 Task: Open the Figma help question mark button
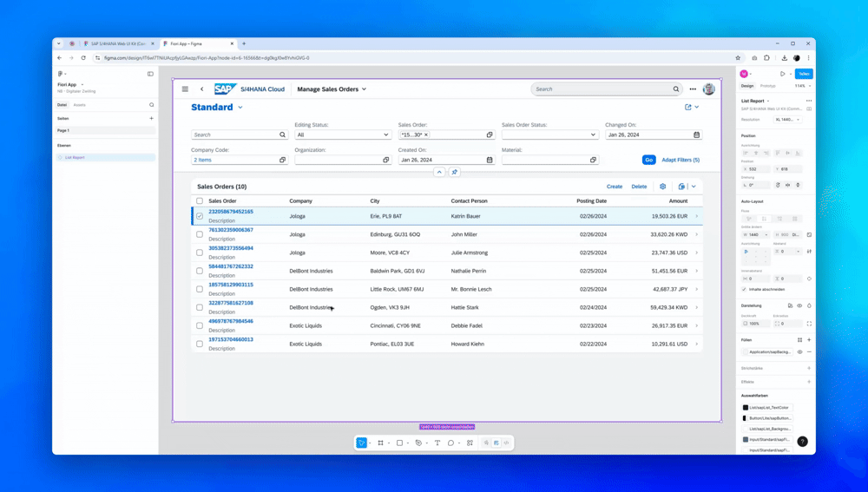(x=802, y=441)
